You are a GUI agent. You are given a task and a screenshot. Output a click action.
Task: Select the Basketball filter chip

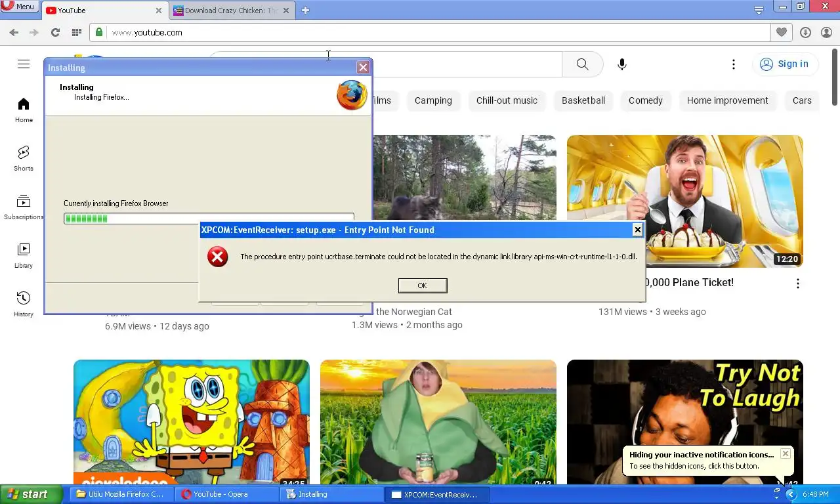click(x=583, y=100)
